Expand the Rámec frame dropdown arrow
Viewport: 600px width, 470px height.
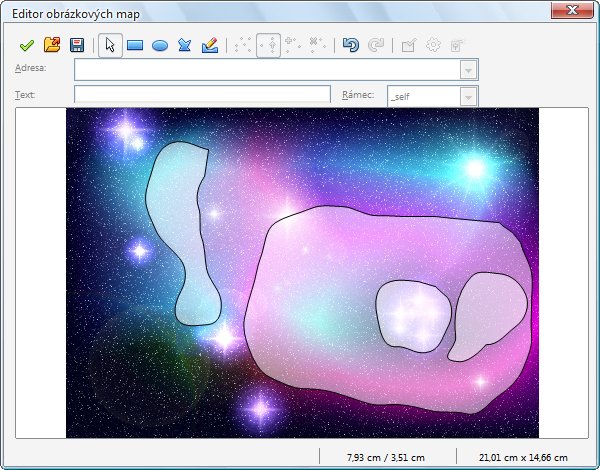click(468, 97)
